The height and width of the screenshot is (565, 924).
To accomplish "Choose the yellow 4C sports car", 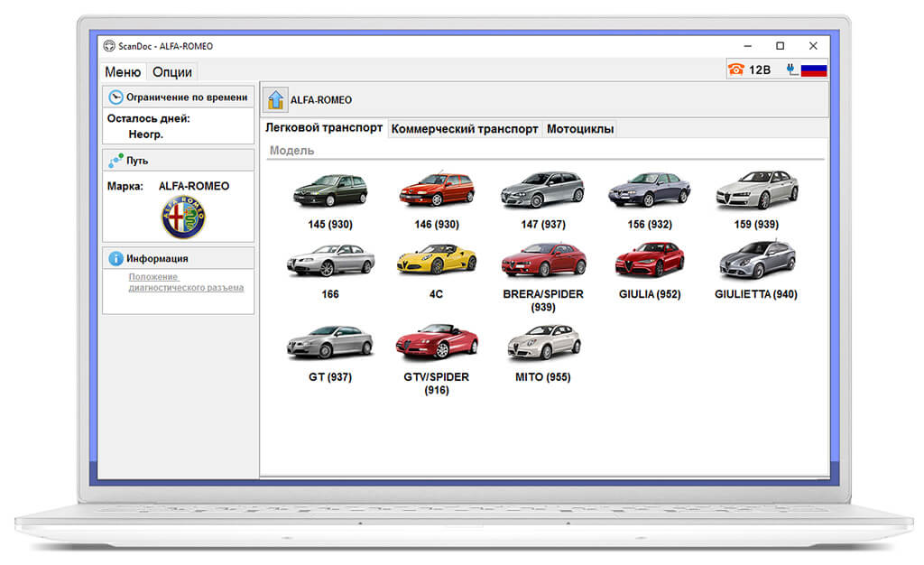I will [437, 260].
